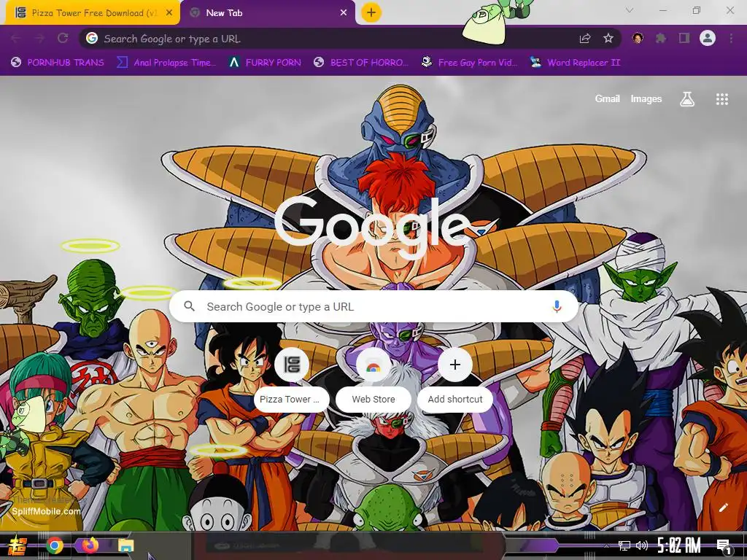Open the Chrome three-dot menu
The height and width of the screenshot is (560, 747).
point(731,38)
